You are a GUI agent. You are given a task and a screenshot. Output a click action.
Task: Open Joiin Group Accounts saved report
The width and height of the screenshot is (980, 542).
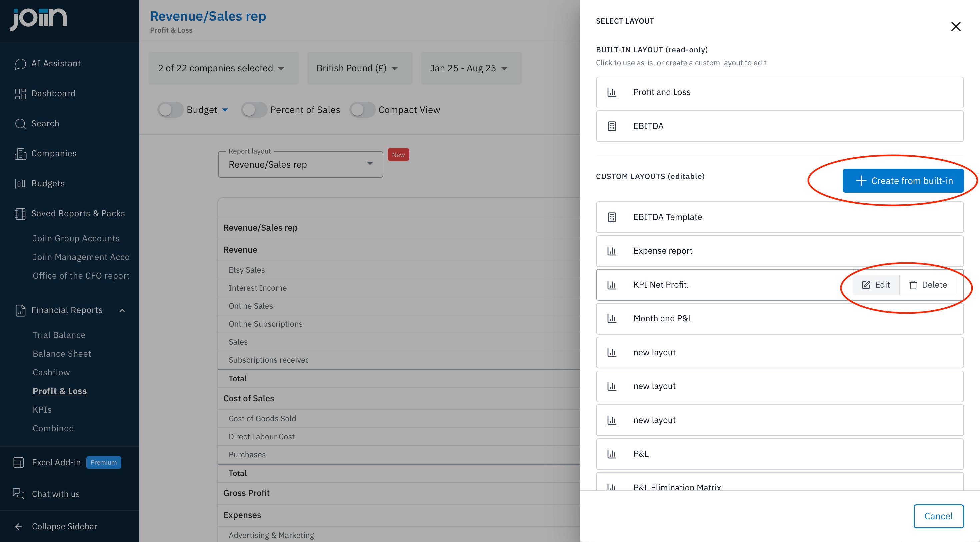tap(76, 238)
